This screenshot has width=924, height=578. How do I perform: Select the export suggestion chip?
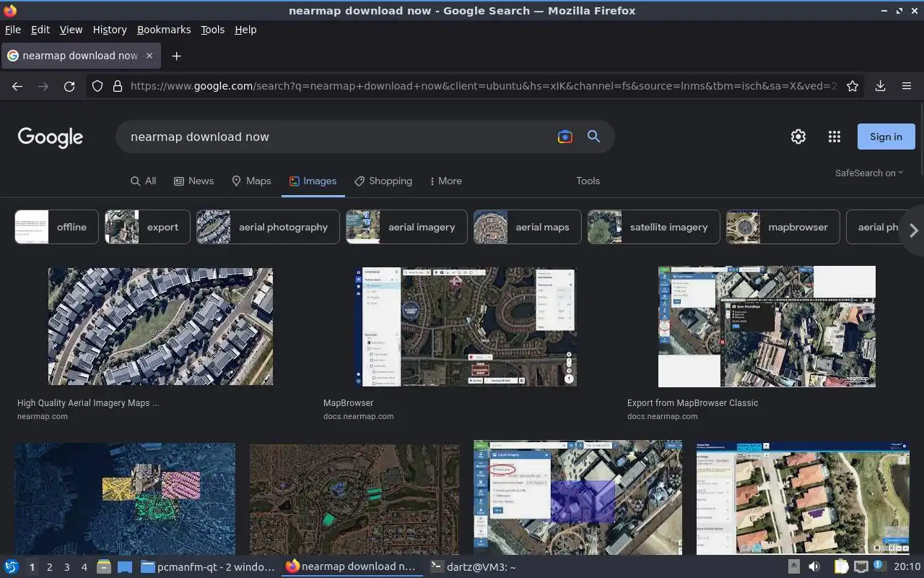click(x=147, y=227)
